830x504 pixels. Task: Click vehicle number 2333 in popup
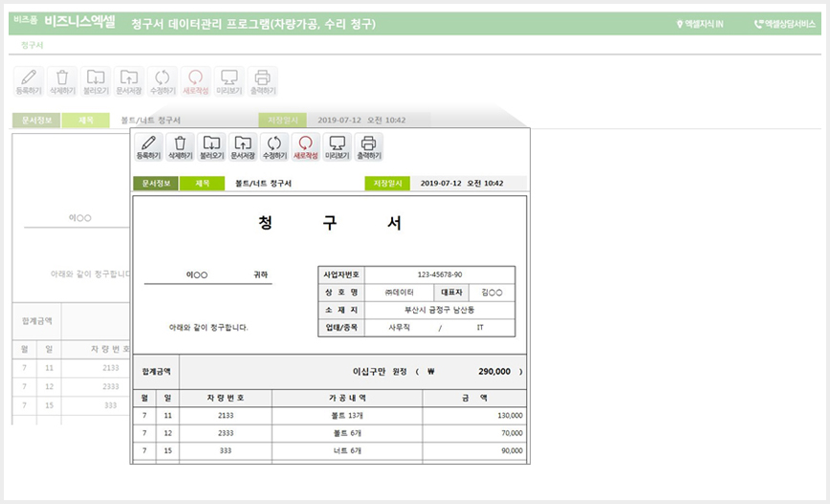point(226,433)
